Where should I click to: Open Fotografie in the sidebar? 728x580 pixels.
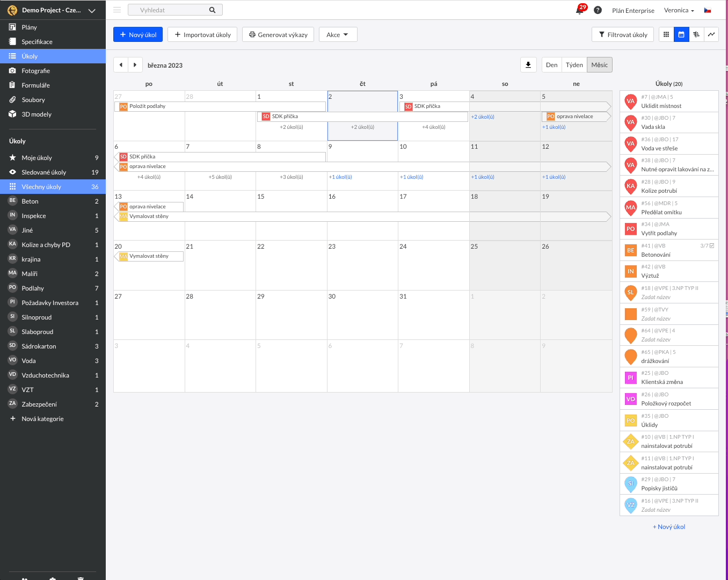[35, 71]
